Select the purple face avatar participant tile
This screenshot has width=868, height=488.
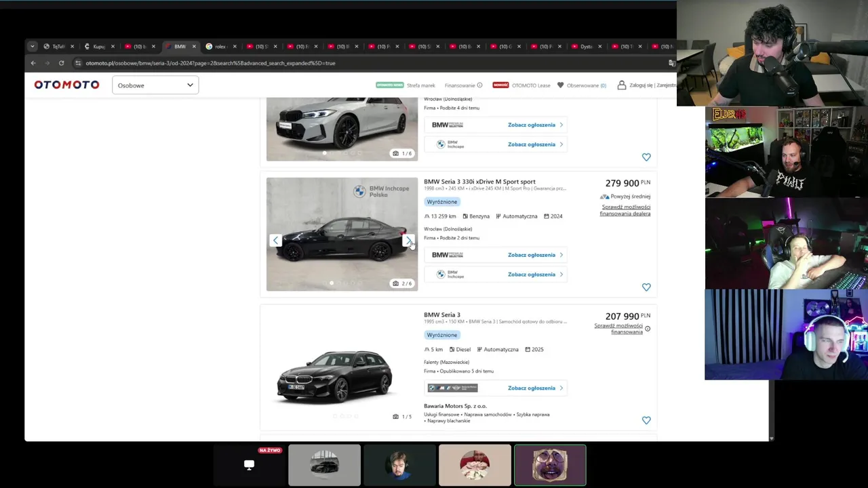[x=550, y=465]
